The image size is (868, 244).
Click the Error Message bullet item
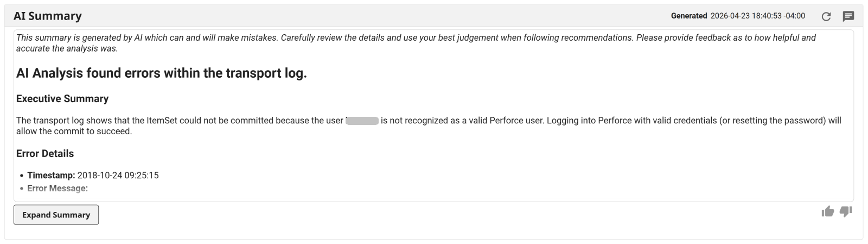[57, 188]
